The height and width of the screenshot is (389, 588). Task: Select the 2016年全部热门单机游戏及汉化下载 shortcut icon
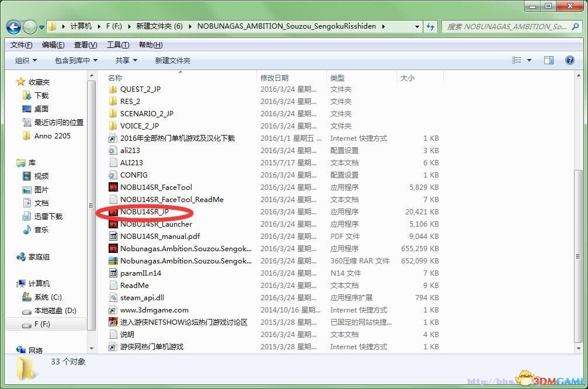click(113, 138)
